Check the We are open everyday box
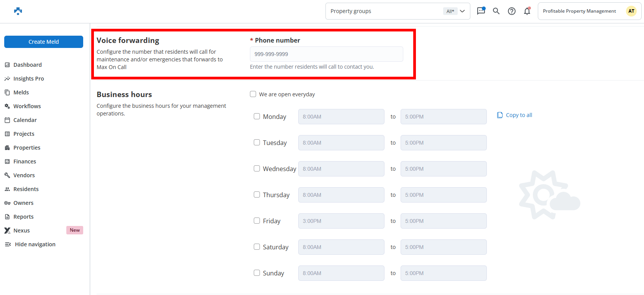This screenshot has width=644, height=295. coord(253,94)
